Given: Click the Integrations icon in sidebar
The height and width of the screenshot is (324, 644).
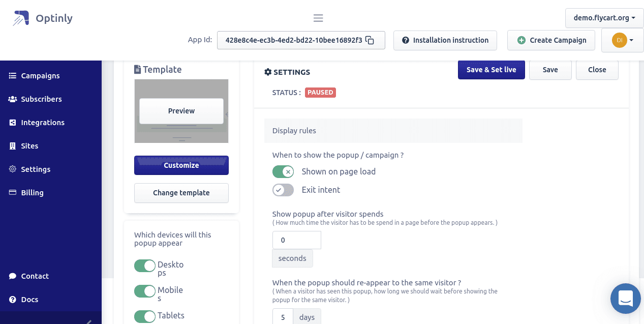Looking at the screenshot, I should (13, 123).
